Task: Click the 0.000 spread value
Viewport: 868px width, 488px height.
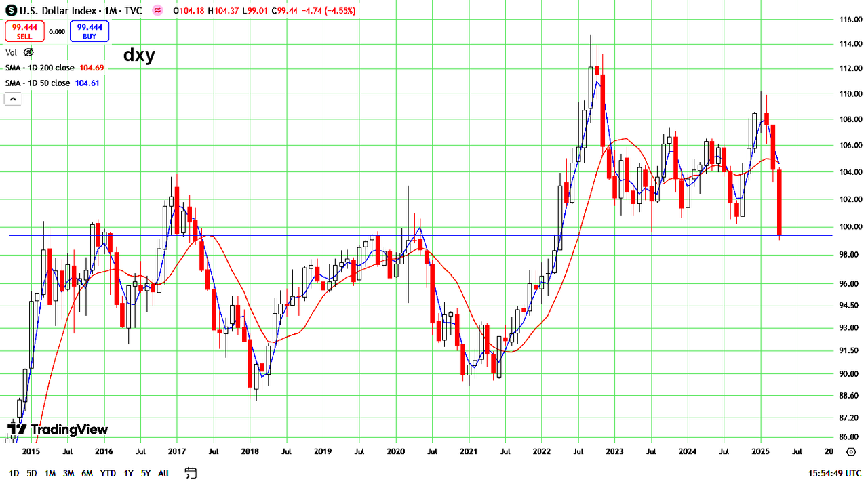Action: (57, 31)
